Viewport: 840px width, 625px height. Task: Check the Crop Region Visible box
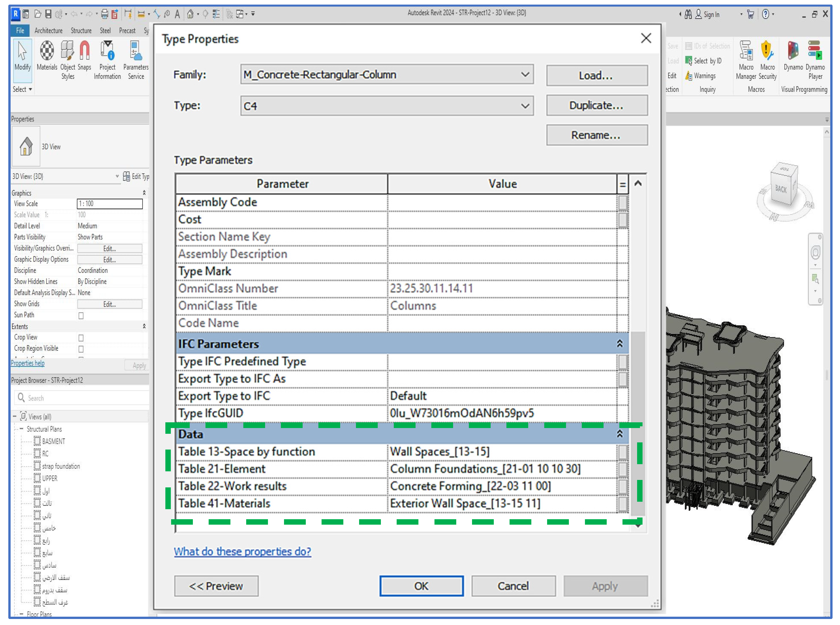click(81, 349)
